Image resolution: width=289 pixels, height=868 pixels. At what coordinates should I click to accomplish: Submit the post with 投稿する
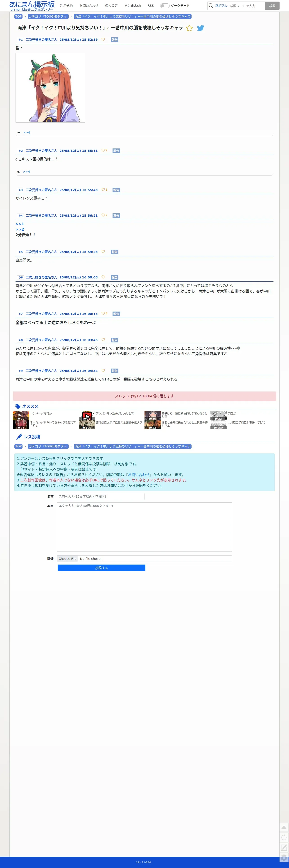click(101, 568)
